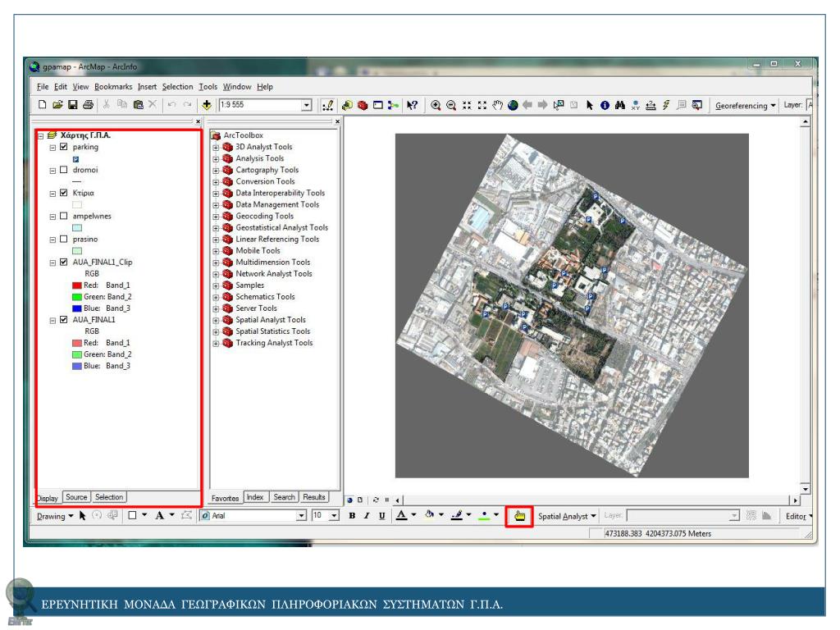Screen dimensions: 840x630
Task: Open the Find binoculars tool
Action: 620,106
